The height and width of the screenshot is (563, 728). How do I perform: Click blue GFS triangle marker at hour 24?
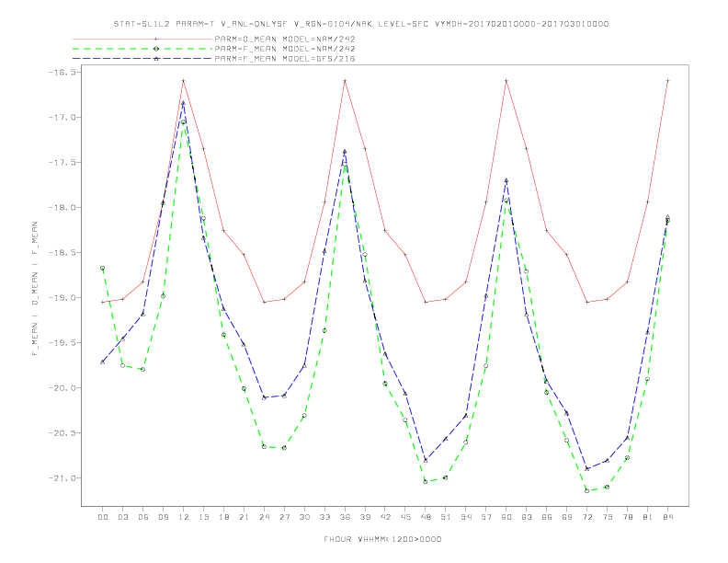pyautogui.click(x=264, y=397)
